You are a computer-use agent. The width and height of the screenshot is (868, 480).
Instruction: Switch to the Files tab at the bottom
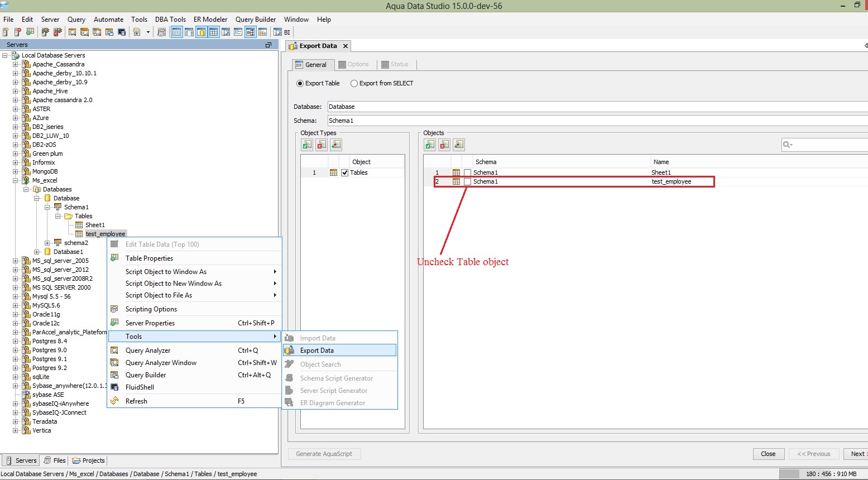55,460
